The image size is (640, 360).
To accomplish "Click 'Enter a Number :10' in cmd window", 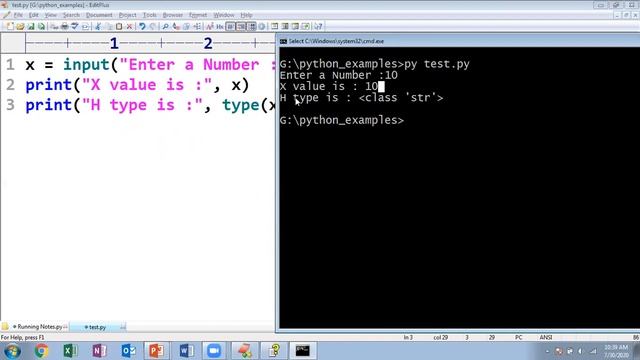I will click(338, 75).
